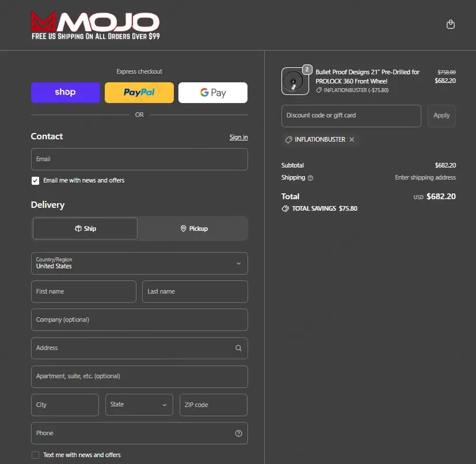
Task: Open the shopping bag cart icon
Action: [451, 24]
